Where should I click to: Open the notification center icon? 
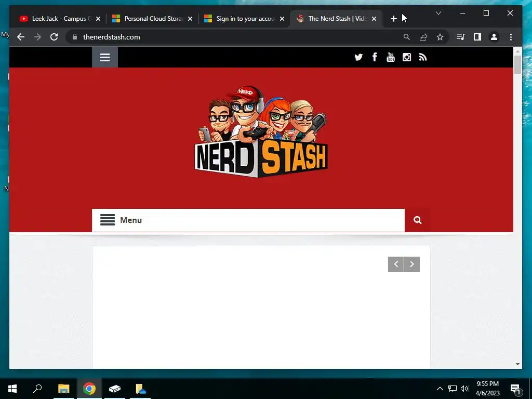[515, 389]
